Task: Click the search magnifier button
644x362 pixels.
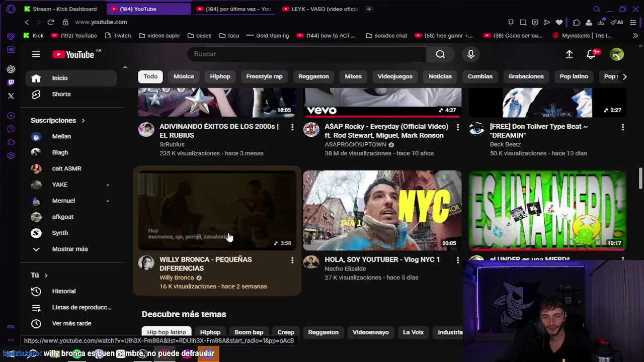Action: pyautogui.click(x=440, y=54)
